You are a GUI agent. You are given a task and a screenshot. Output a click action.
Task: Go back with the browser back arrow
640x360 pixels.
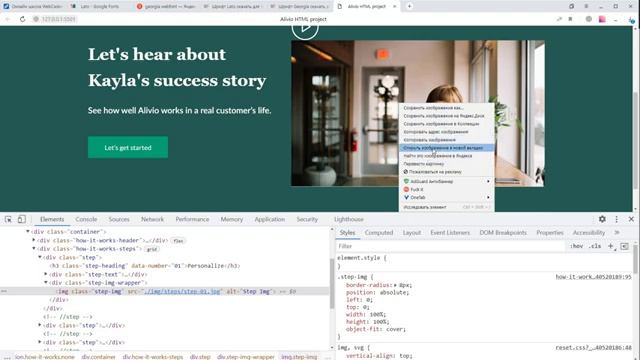[x=7, y=19]
